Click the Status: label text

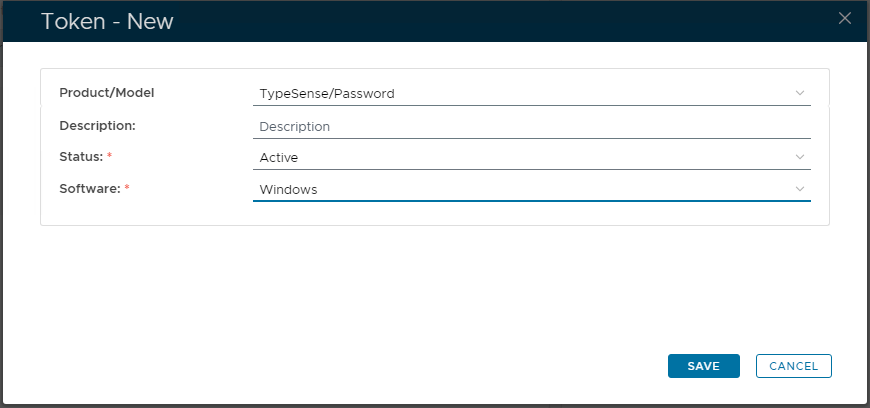81,157
